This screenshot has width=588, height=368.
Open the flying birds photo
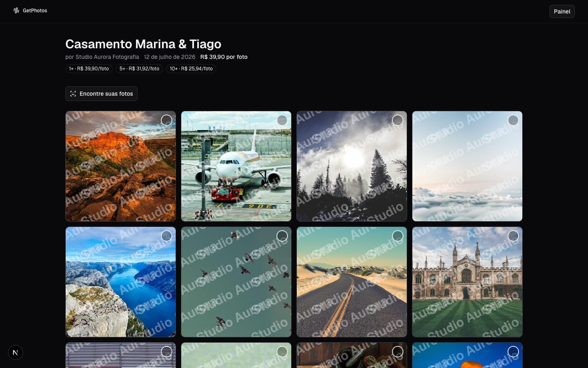click(x=236, y=282)
